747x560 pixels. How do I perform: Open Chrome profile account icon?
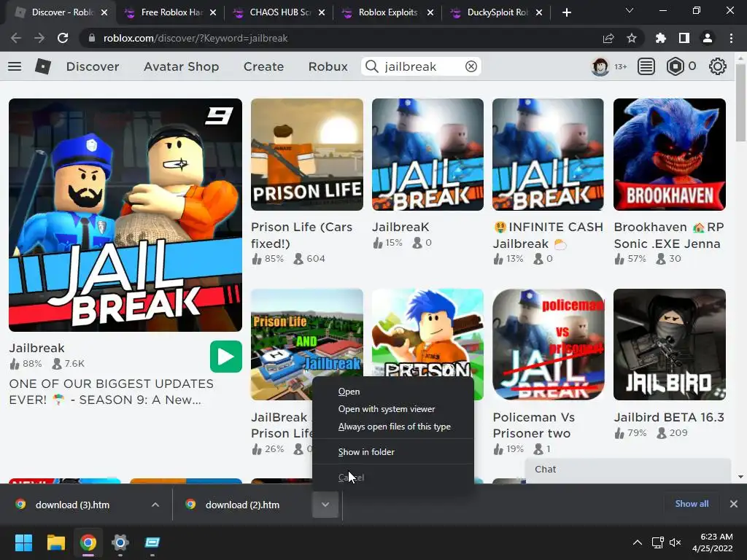(708, 38)
